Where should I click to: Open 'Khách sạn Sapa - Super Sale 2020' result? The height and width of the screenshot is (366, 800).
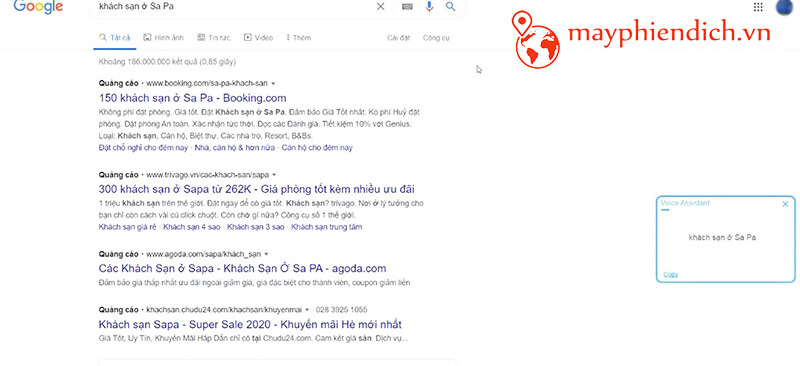click(250, 325)
